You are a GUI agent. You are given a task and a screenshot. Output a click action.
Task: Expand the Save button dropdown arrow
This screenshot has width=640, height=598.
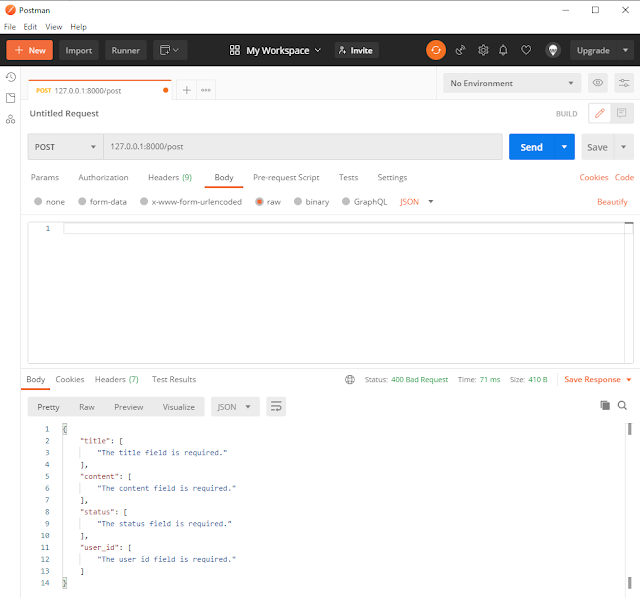click(x=623, y=147)
